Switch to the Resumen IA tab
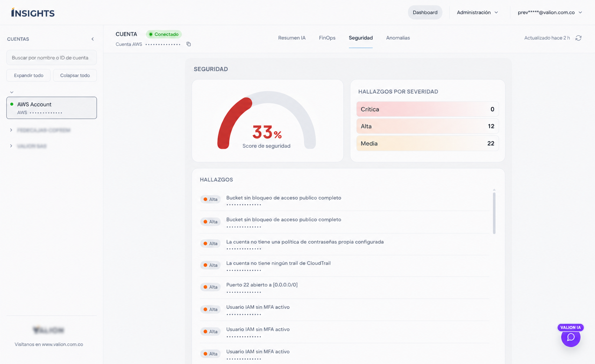The height and width of the screenshot is (364, 595). click(292, 38)
